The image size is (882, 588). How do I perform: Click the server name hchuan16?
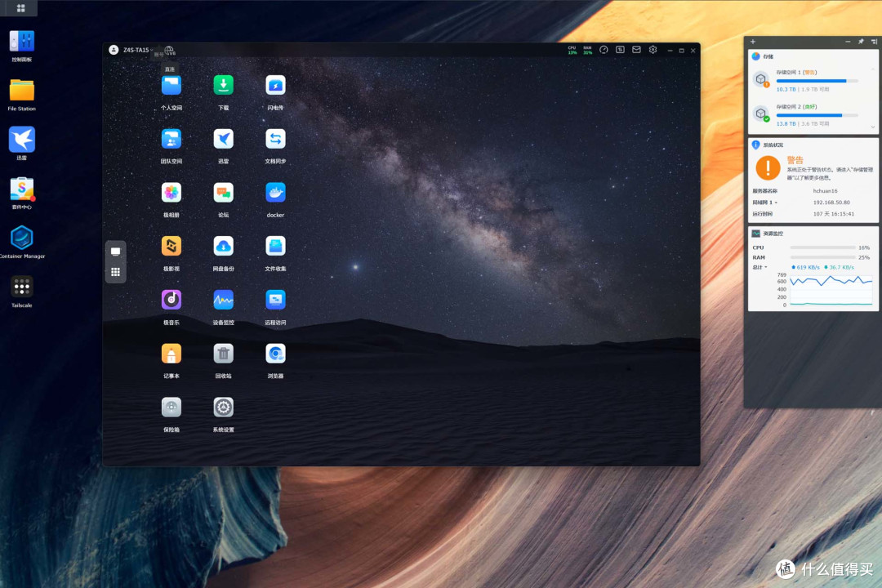825,191
